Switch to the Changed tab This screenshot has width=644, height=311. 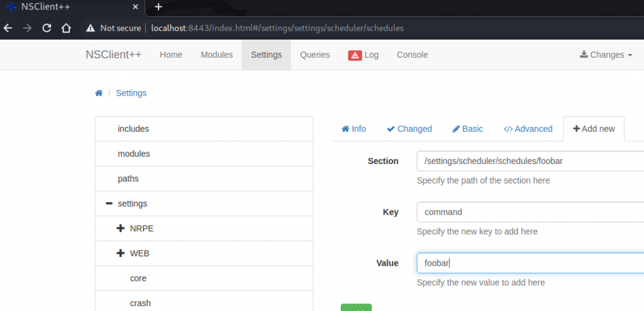[409, 129]
